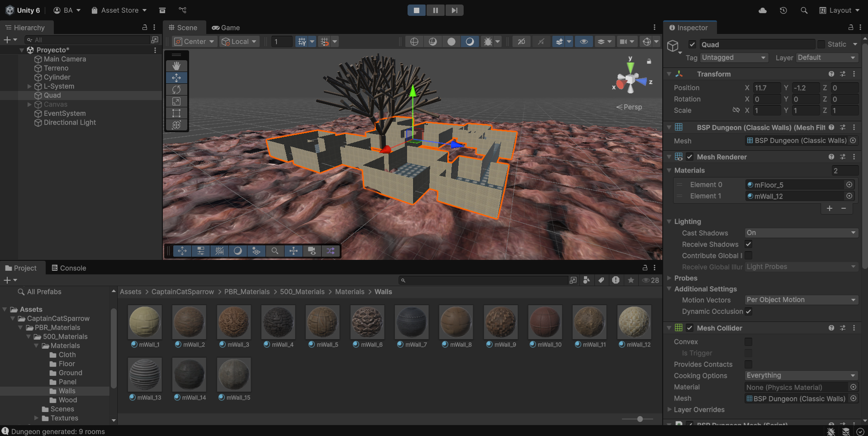Image resolution: width=868 pixels, height=436 pixels.
Task: Disable the Mesh Renderer component checkbox
Action: click(x=690, y=157)
